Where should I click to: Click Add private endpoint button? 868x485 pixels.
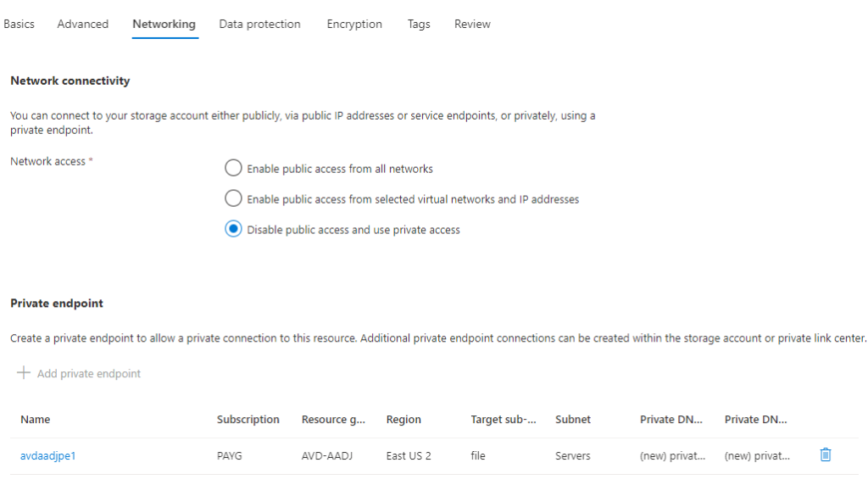point(88,374)
